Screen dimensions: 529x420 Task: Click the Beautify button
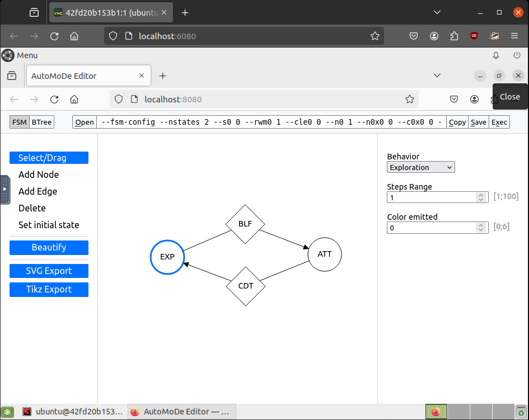coord(49,247)
